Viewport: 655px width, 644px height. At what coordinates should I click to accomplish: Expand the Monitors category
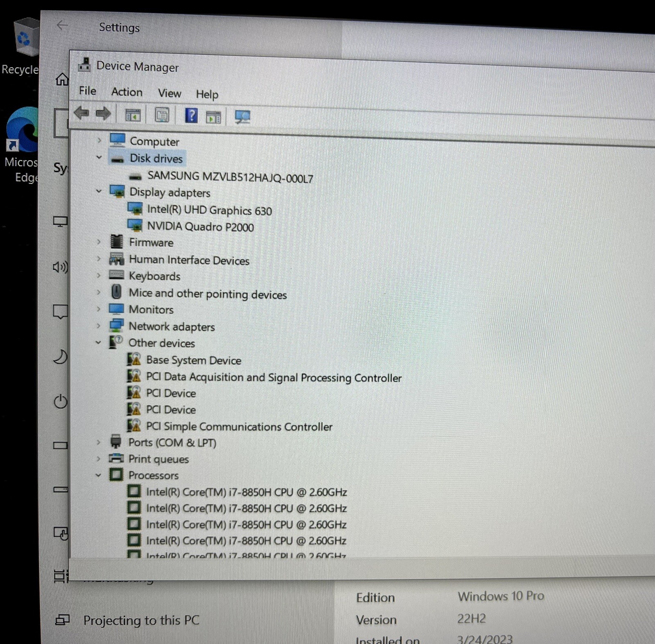click(x=98, y=309)
